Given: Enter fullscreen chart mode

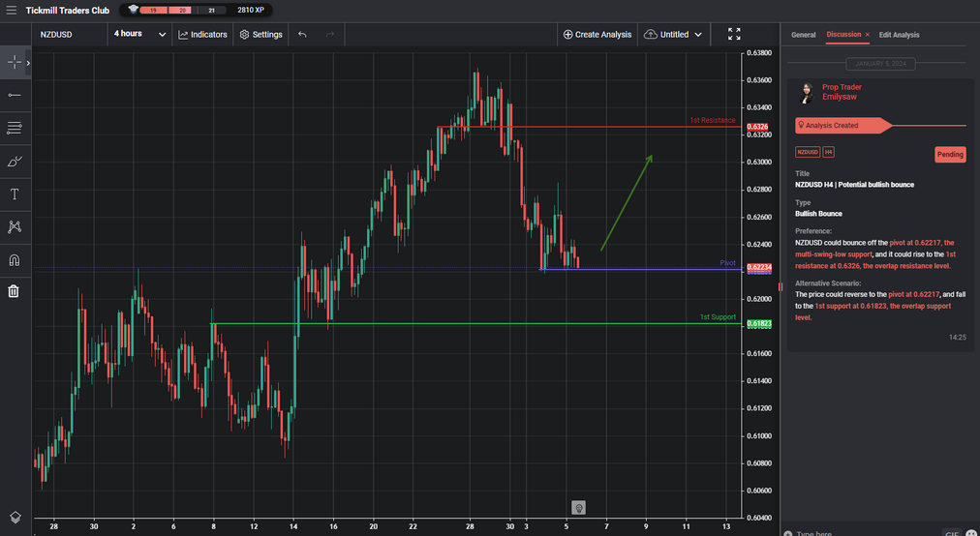Looking at the screenshot, I should point(734,35).
